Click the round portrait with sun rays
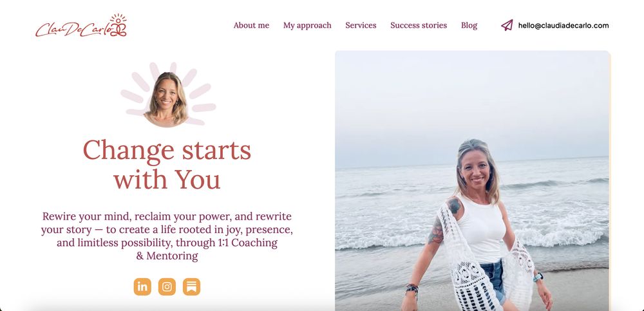 point(167,99)
